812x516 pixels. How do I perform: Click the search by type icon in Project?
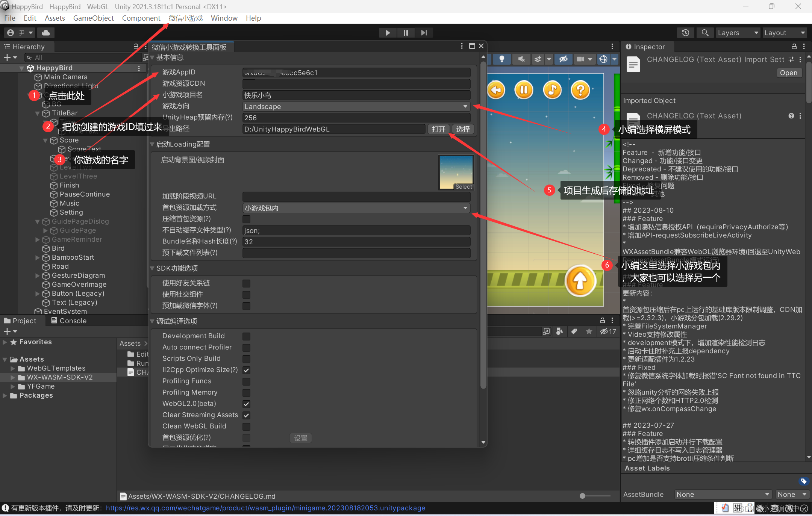pos(560,331)
